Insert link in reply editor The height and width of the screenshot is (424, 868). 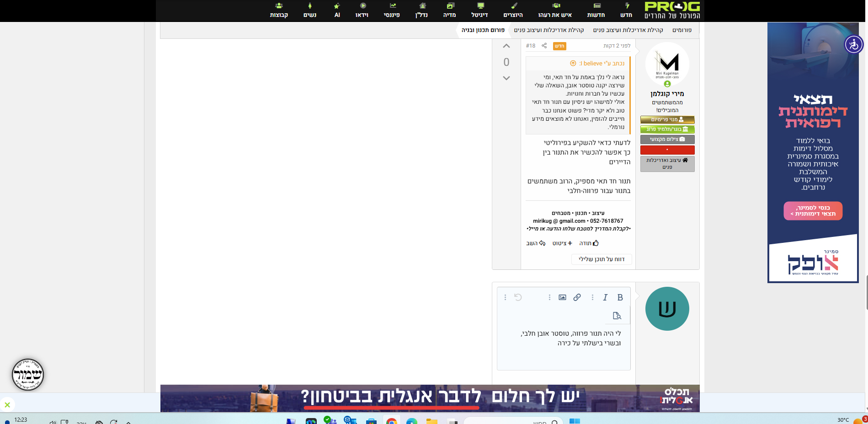577,297
